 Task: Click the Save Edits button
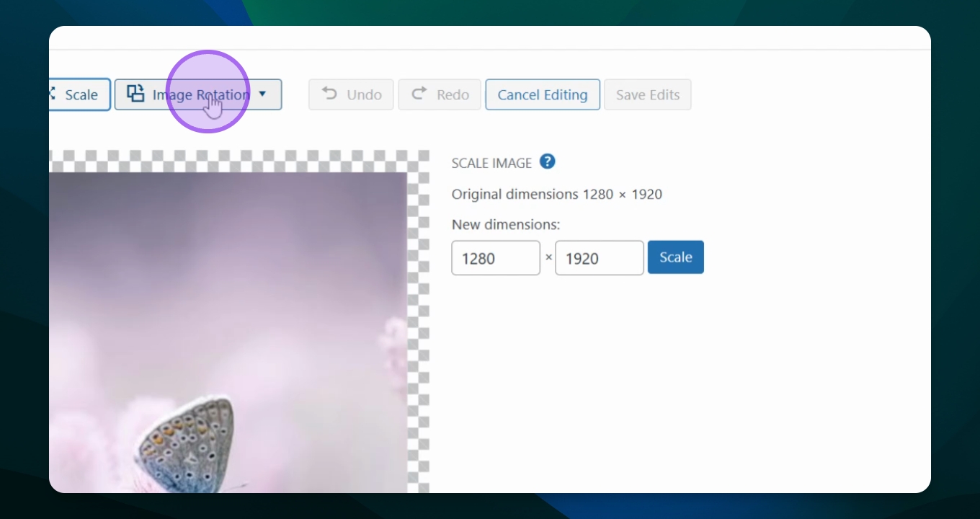pyautogui.click(x=648, y=94)
